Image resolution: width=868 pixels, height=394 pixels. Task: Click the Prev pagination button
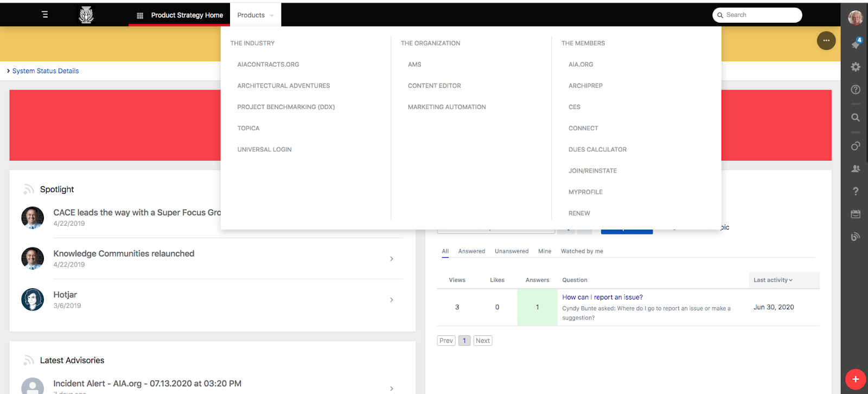click(x=446, y=341)
